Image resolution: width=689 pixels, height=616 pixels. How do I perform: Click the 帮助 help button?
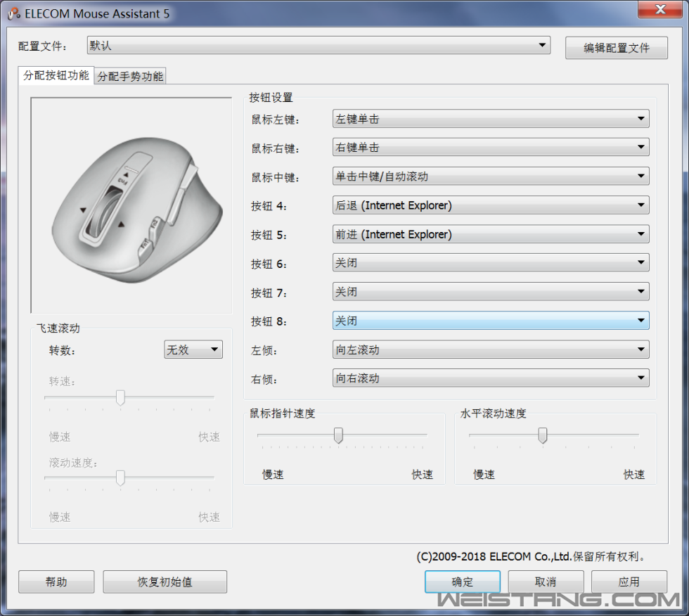56,582
